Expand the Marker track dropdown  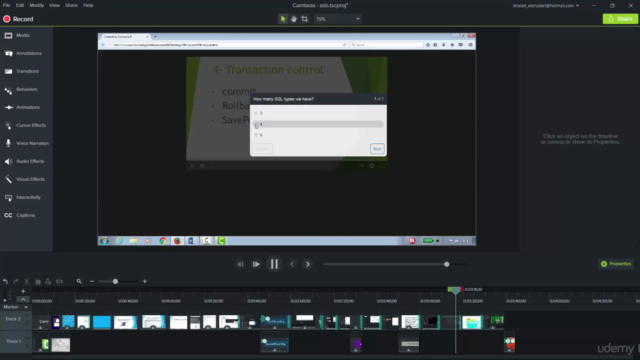coord(26,307)
